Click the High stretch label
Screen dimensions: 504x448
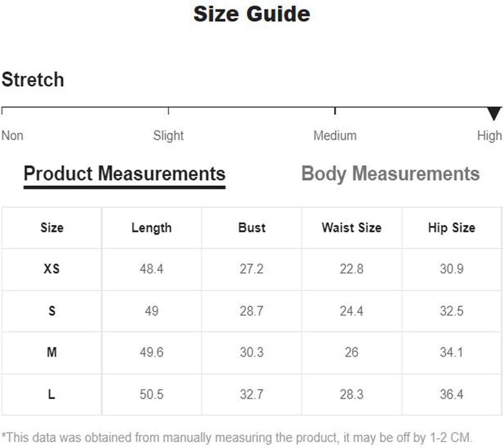click(x=490, y=135)
